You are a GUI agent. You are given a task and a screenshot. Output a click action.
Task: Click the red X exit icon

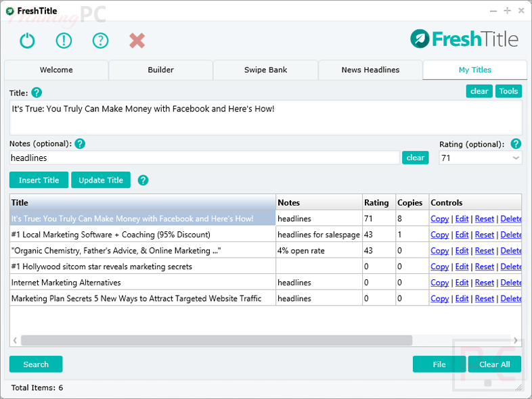[137, 41]
